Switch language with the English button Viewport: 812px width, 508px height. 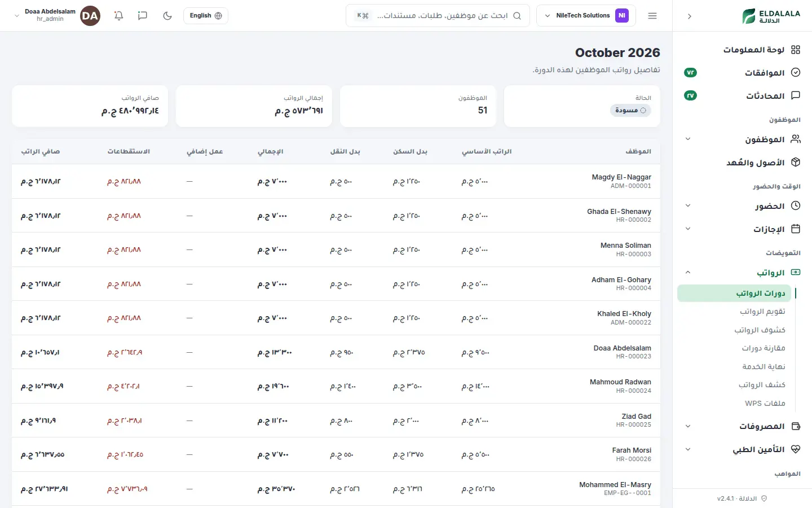point(206,16)
